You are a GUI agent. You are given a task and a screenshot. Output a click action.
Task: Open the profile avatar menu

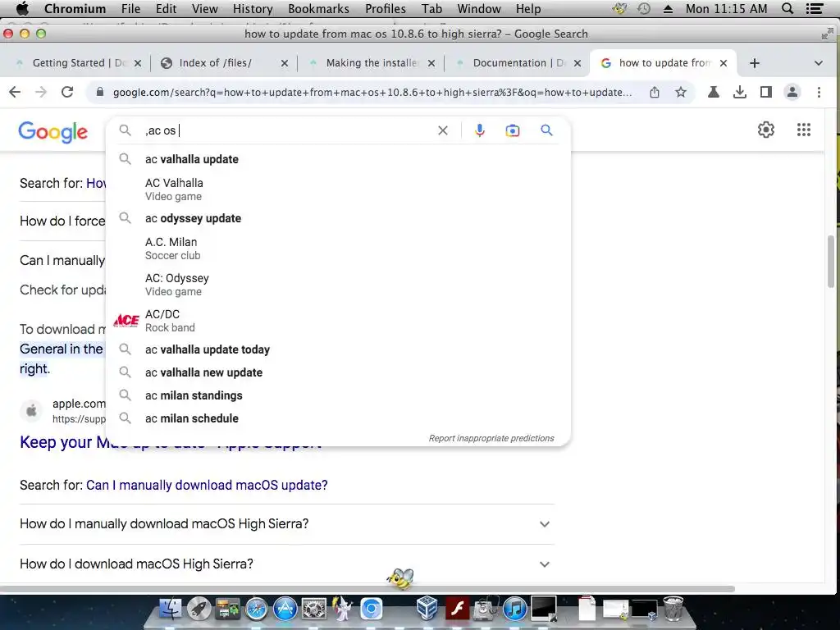pyautogui.click(x=792, y=92)
